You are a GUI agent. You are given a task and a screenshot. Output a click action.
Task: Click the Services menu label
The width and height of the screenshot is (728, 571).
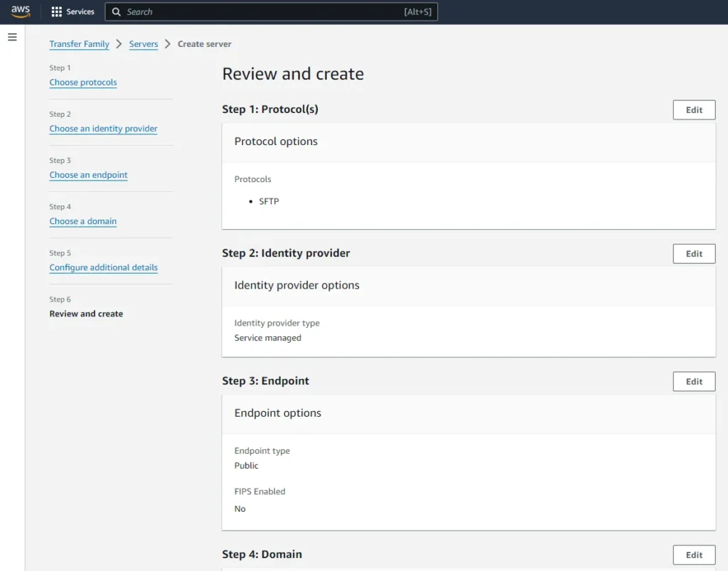(x=80, y=12)
